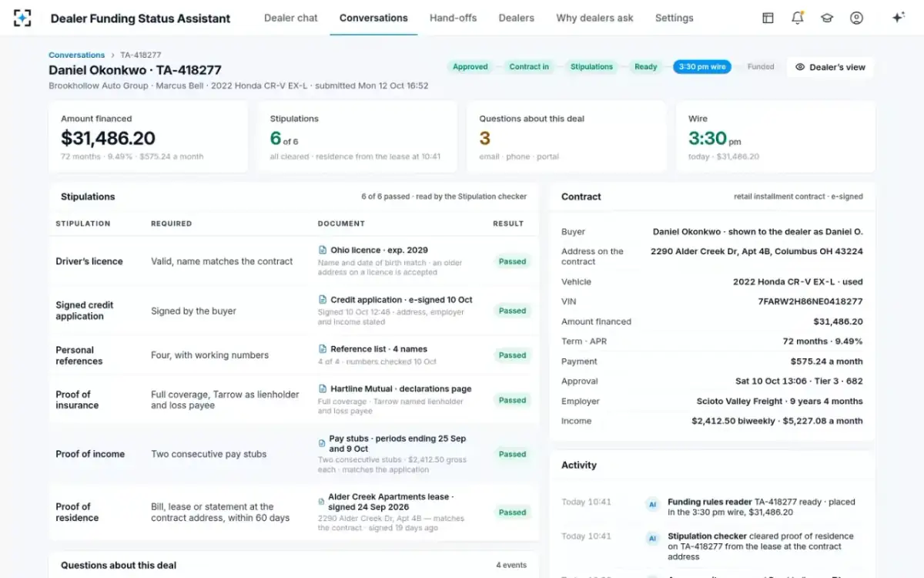924x578 pixels.
Task: Click Passed badge for Personal references
Action: pyautogui.click(x=512, y=355)
